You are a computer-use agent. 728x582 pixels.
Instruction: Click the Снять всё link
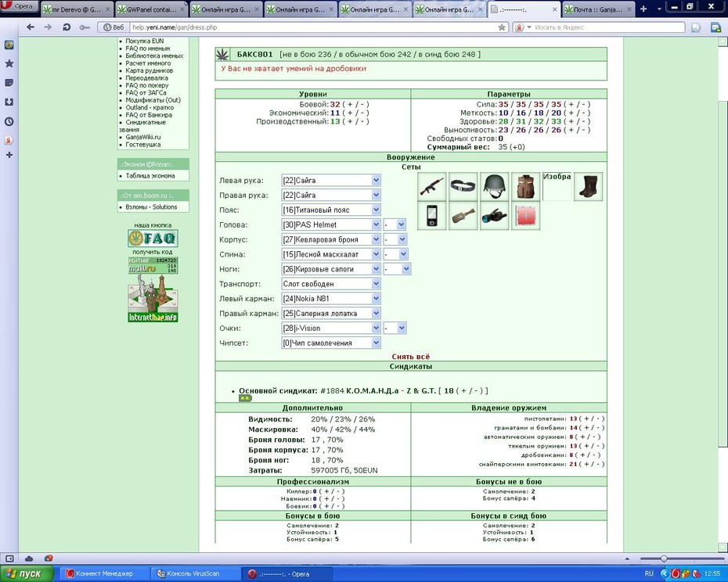tap(410, 357)
